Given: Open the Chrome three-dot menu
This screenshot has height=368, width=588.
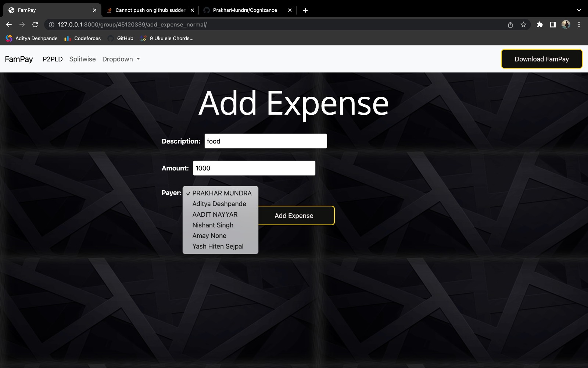Looking at the screenshot, I should (579, 25).
